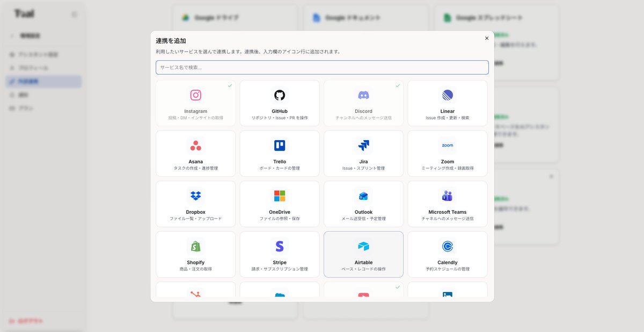Click the Google ドライブ card in background
This screenshot has height=332, width=644.
[235, 18]
